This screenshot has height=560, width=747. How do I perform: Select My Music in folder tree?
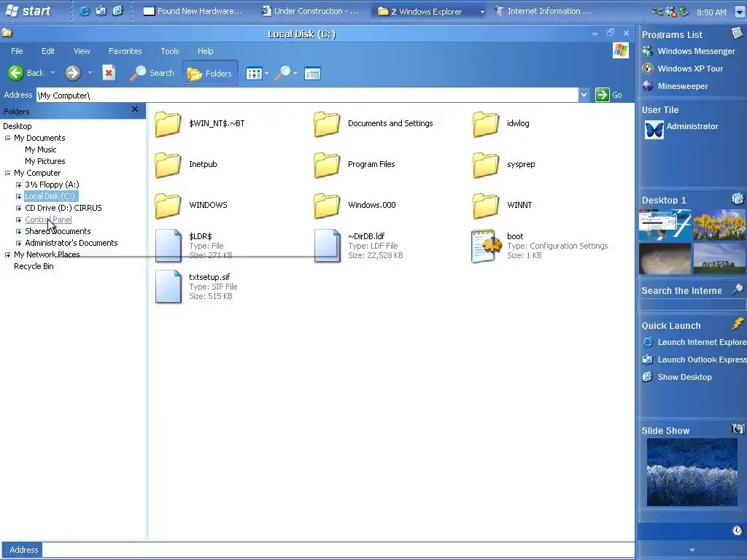click(41, 149)
